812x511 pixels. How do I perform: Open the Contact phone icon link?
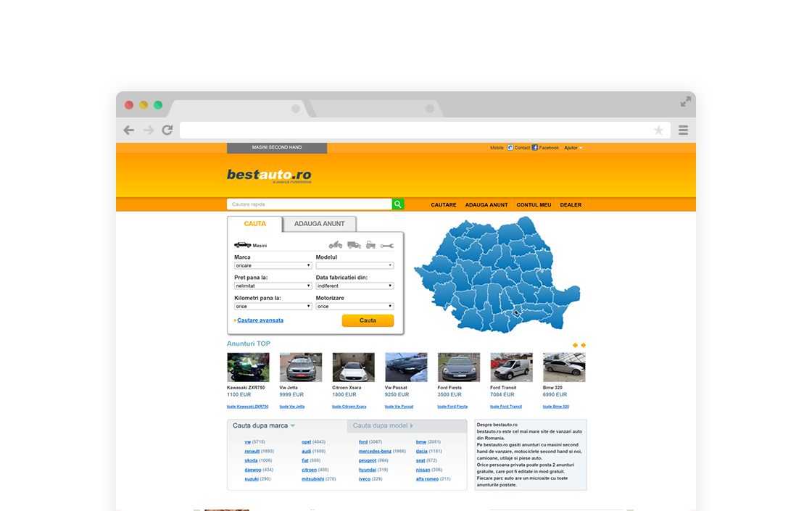point(510,148)
